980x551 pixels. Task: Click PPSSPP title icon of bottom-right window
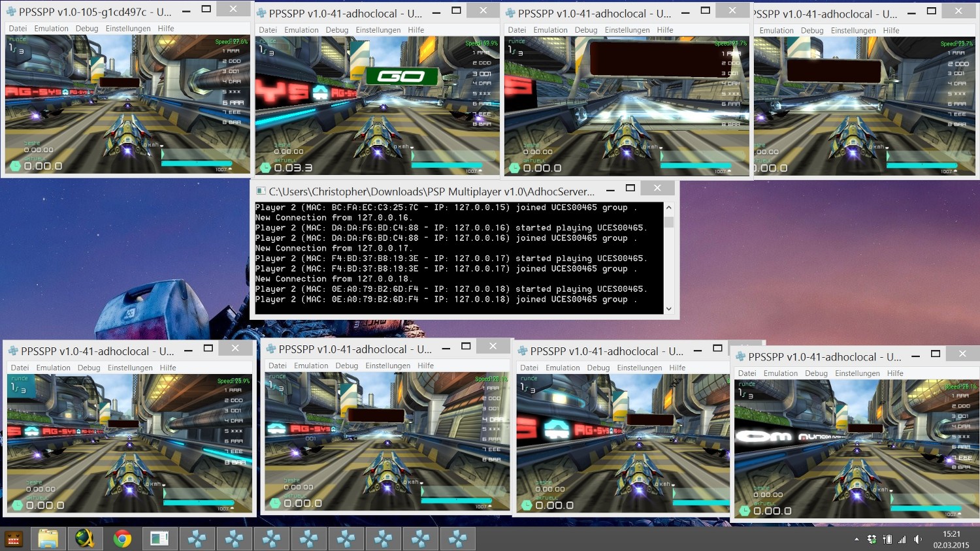coord(741,356)
